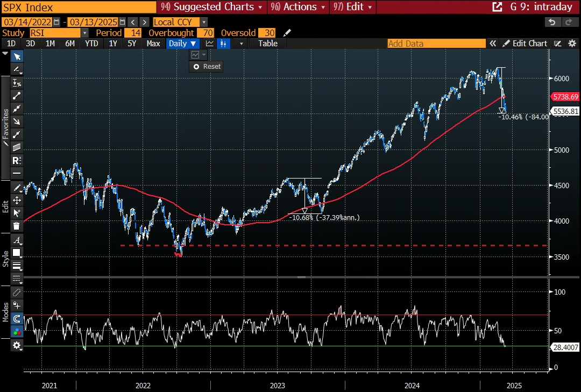This screenshot has width=581, height=392.
Task: Go to the next date range
Action: tap(145, 22)
